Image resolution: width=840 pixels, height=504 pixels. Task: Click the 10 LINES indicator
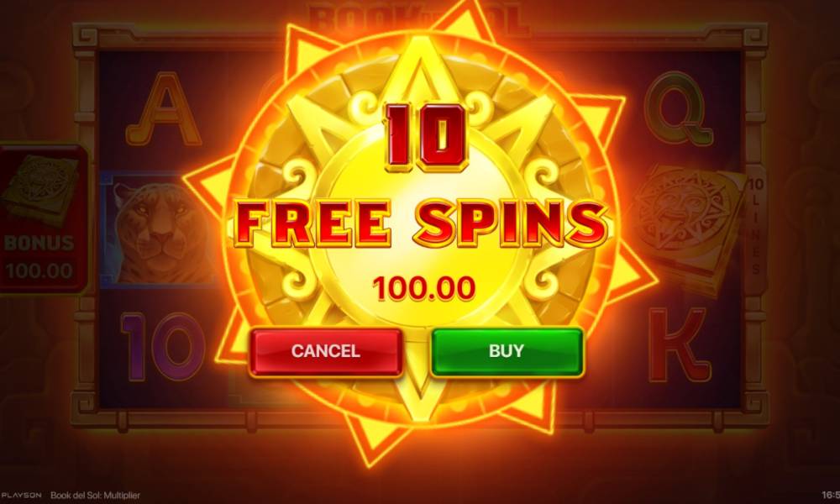click(755, 227)
